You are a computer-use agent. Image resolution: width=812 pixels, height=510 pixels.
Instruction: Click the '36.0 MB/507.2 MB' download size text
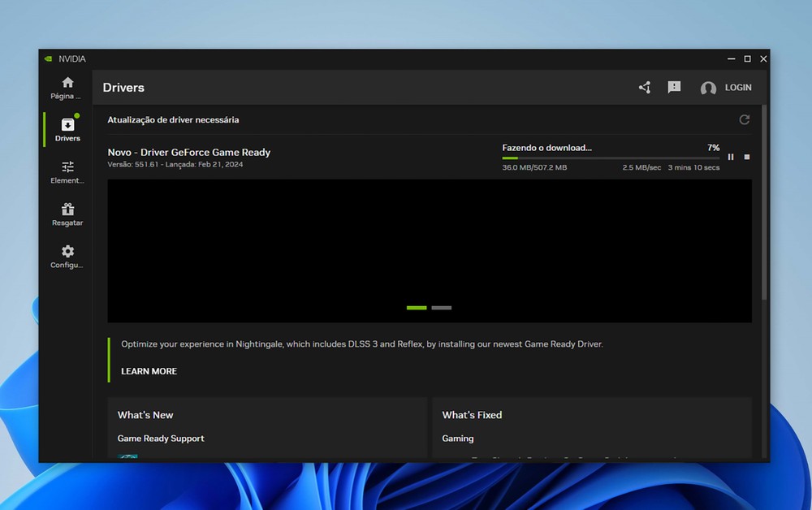(534, 168)
